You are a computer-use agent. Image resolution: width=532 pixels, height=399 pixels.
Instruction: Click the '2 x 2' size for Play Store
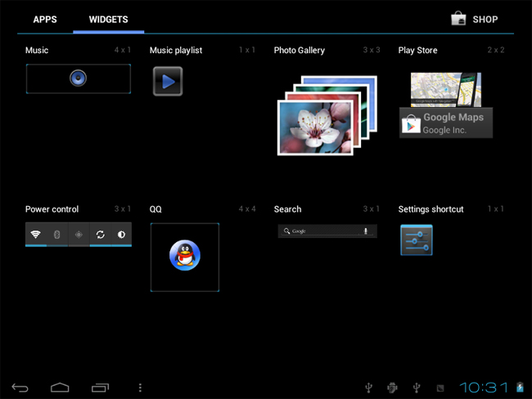[496, 50]
